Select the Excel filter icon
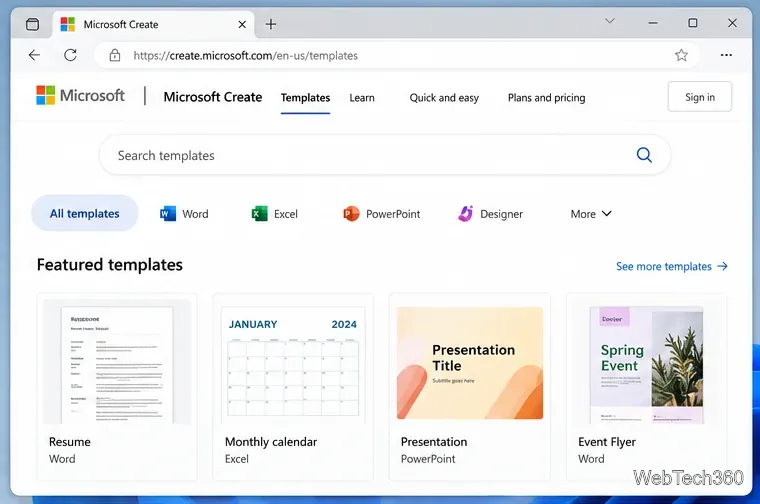The height and width of the screenshot is (504, 760). [259, 214]
